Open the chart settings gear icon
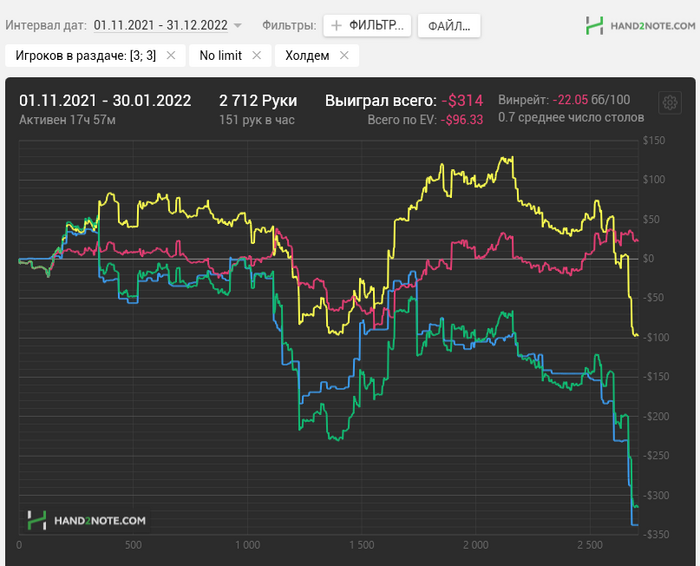Image resolution: width=700 pixels, height=566 pixels. pos(670,103)
